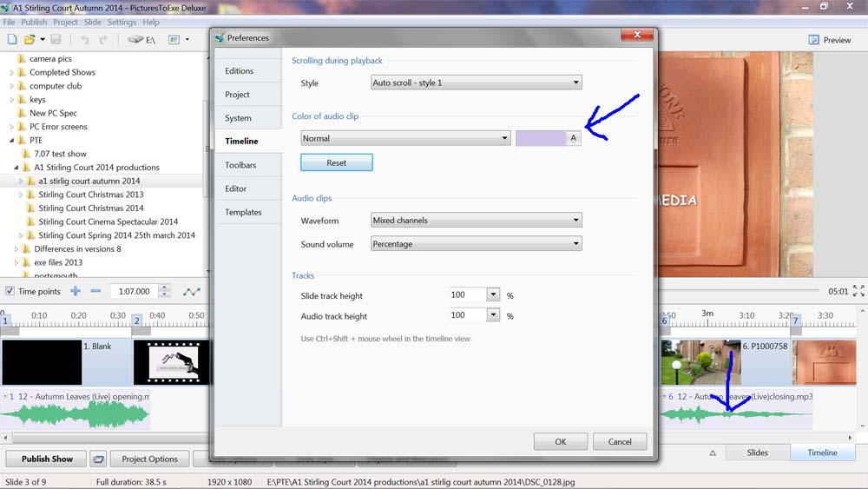
Task: Uncheck the Time points checkbox
Action: pos(10,292)
